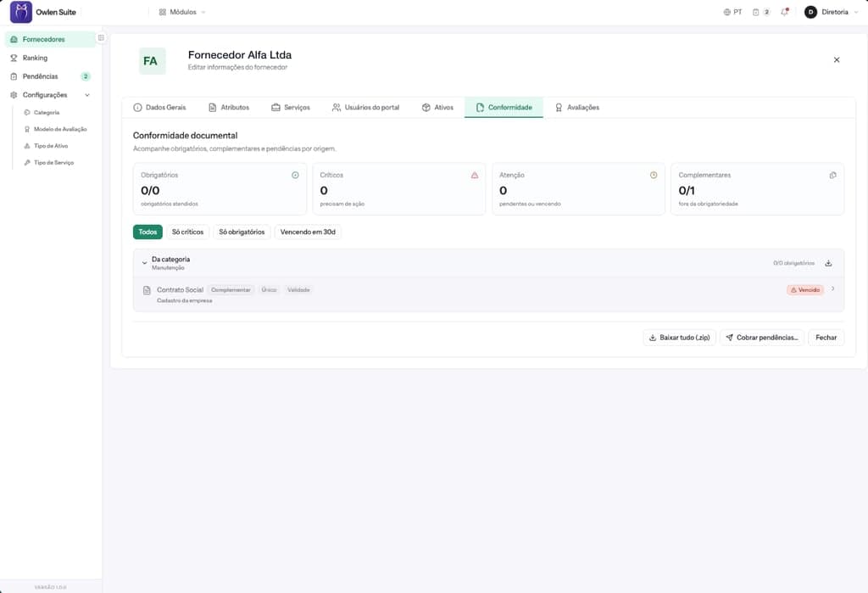The height and width of the screenshot is (593, 868).
Task: Click the Fechar button
Action: coord(826,338)
